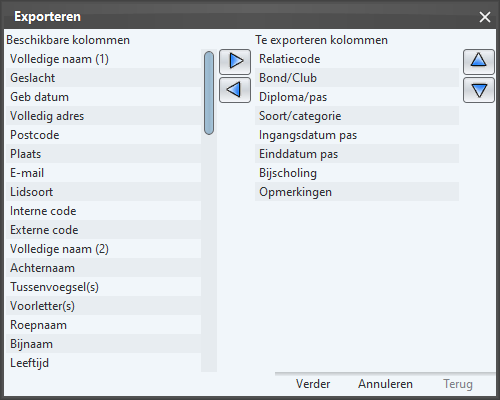This screenshot has width=500, height=400.
Task: Select Geb datum column entry
Action: coord(103,97)
